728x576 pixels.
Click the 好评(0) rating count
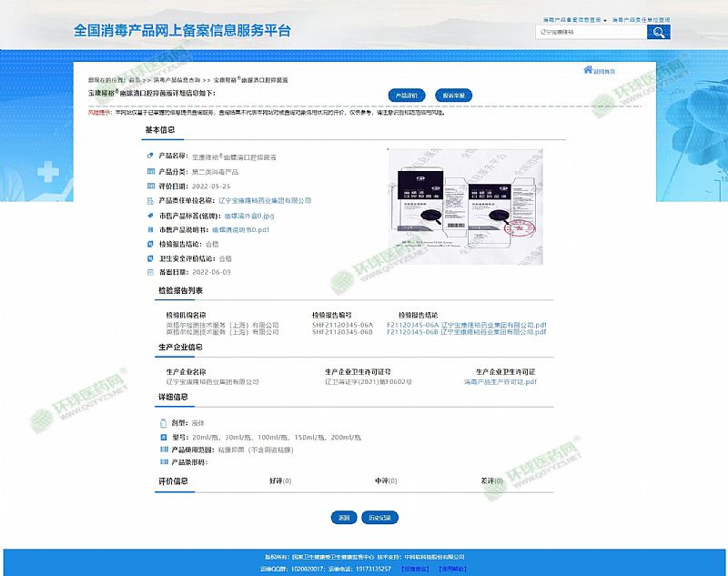(x=280, y=480)
